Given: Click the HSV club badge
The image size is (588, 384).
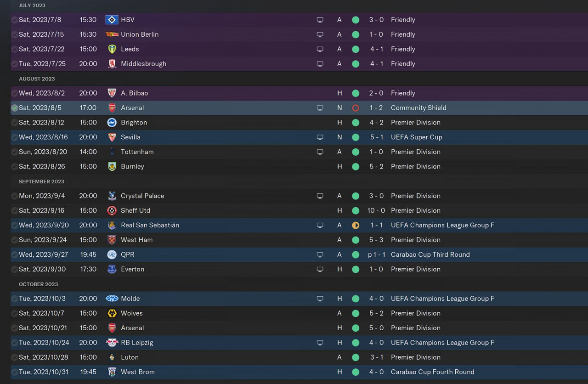Looking at the screenshot, I should tap(112, 20).
